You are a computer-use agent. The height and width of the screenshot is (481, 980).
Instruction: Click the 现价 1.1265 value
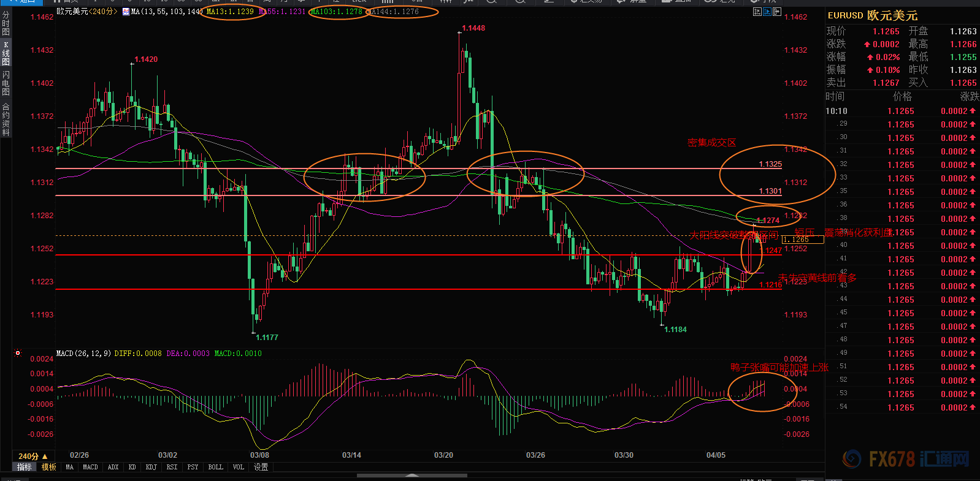pos(886,31)
